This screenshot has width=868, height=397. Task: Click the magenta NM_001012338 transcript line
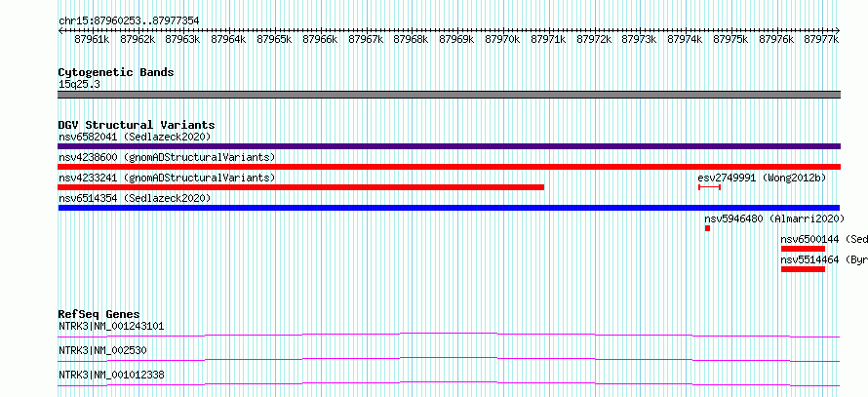pyautogui.click(x=449, y=383)
